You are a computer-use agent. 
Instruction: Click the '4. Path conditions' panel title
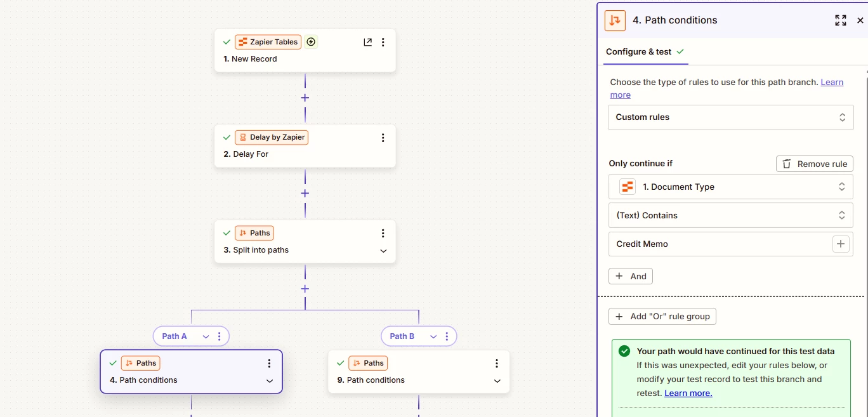click(675, 20)
